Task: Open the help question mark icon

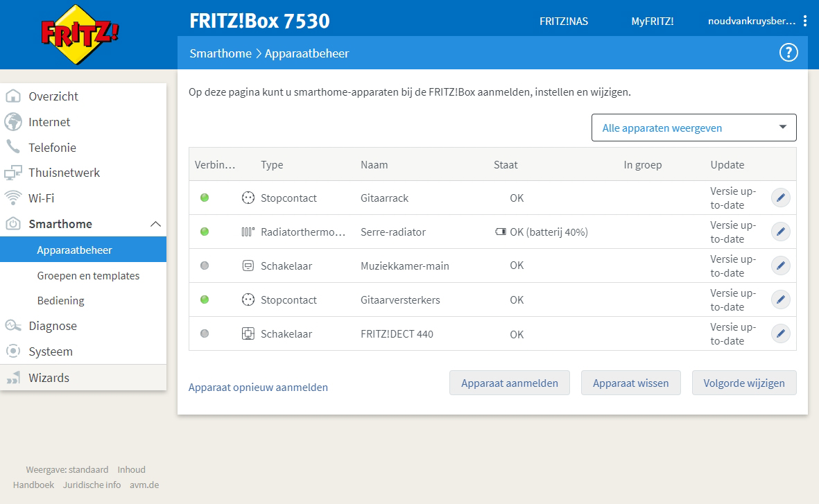Action: [x=788, y=52]
